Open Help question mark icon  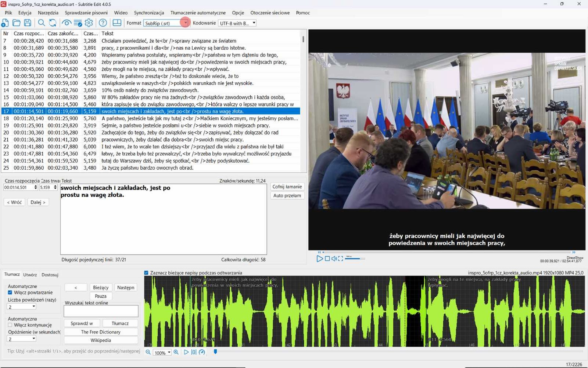click(x=103, y=23)
